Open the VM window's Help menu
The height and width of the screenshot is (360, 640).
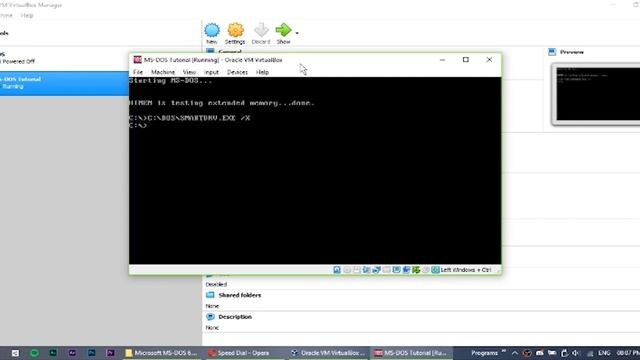tap(262, 72)
